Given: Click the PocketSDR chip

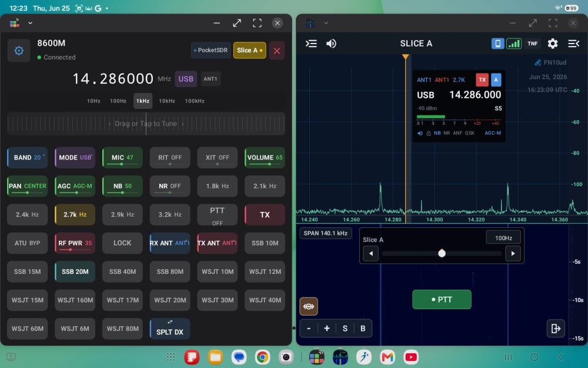Looking at the screenshot, I should point(211,50).
